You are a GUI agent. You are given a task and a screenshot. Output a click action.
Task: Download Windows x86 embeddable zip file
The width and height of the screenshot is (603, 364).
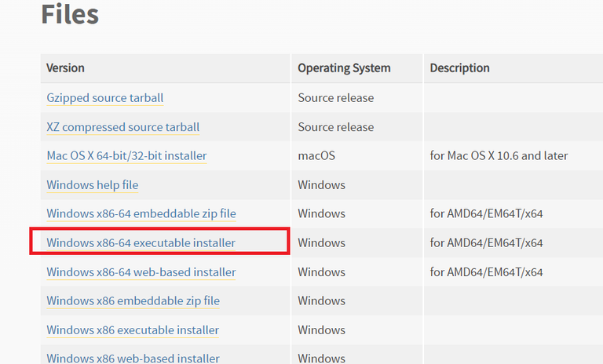(133, 300)
